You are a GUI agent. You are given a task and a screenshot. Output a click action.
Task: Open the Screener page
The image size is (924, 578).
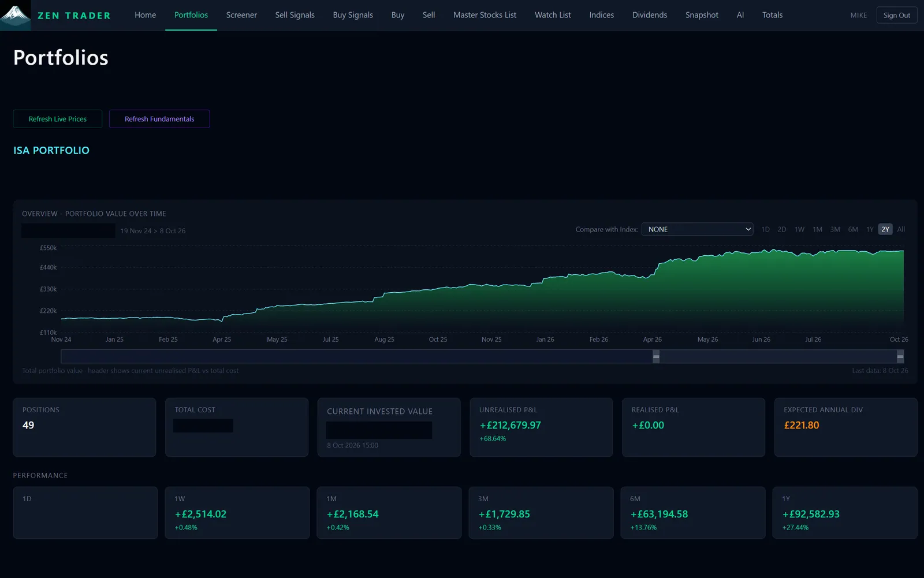click(x=241, y=15)
